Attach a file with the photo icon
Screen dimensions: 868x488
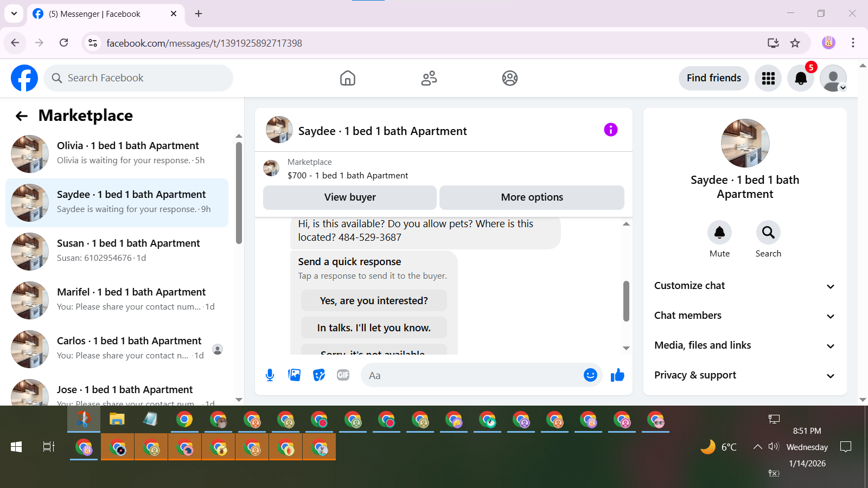(295, 375)
